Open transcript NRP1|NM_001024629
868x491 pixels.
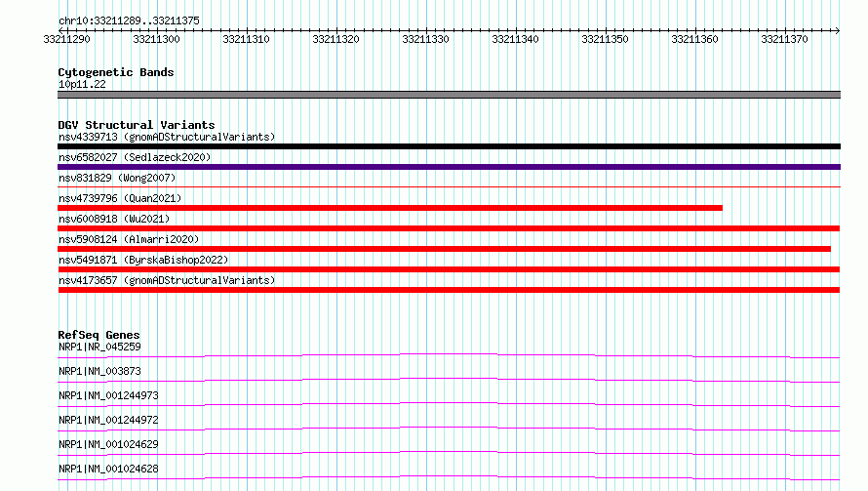point(108,444)
